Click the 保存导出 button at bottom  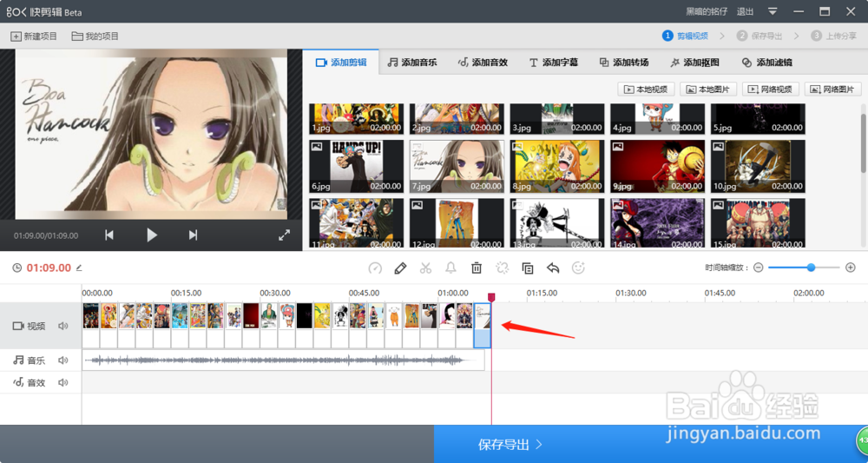pos(650,444)
